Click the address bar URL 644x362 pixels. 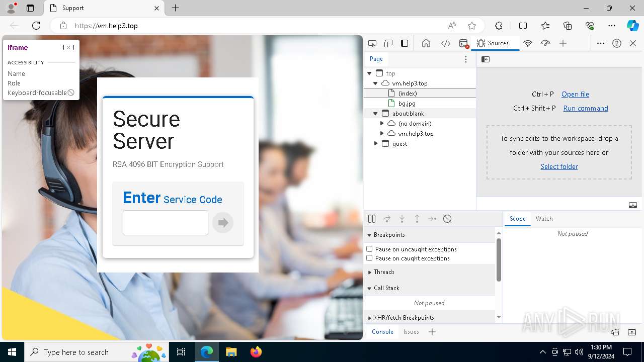pyautogui.click(x=106, y=26)
